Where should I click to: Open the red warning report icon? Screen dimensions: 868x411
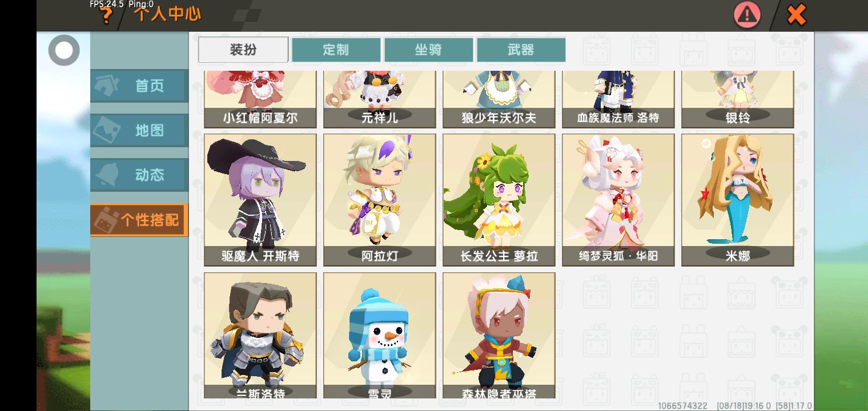tap(747, 15)
